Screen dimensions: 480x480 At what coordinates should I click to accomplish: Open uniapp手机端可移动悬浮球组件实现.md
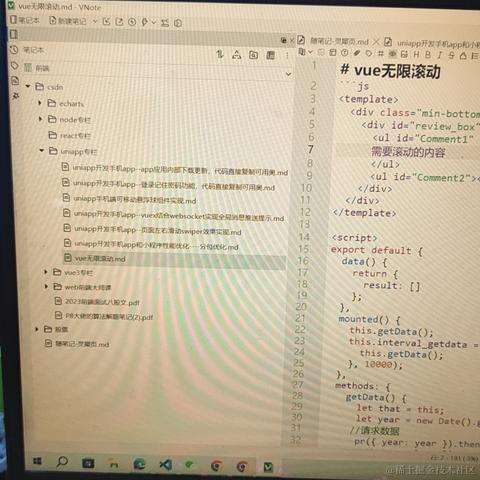pos(130,199)
